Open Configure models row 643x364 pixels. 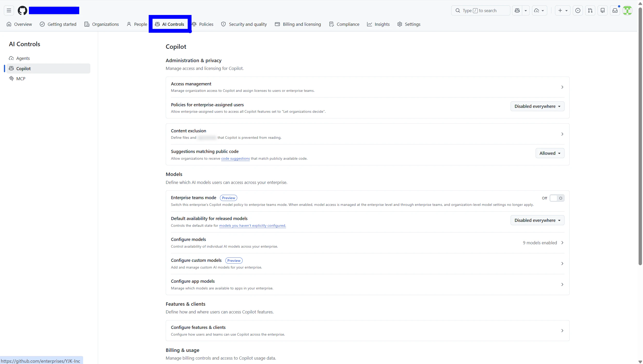pyautogui.click(x=368, y=243)
